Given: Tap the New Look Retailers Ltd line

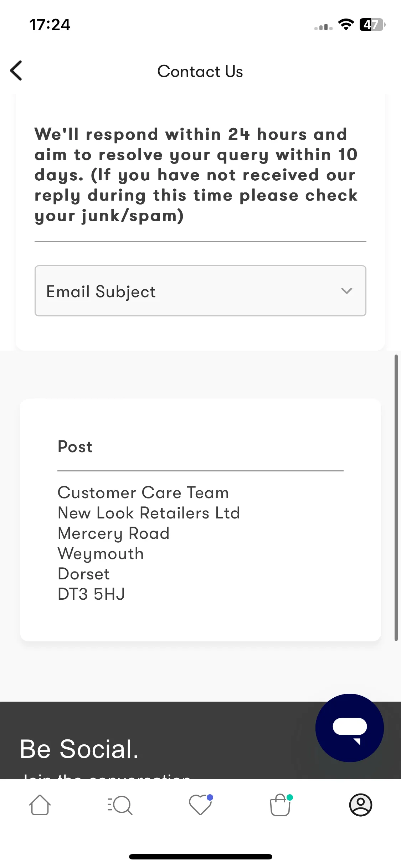Looking at the screenshot, I should [x=149, y=513].
